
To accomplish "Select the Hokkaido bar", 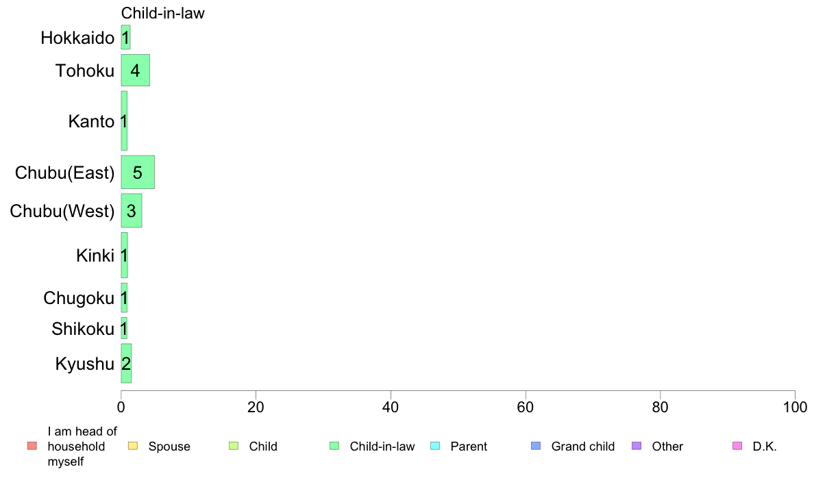I will (x=125, y=38).
